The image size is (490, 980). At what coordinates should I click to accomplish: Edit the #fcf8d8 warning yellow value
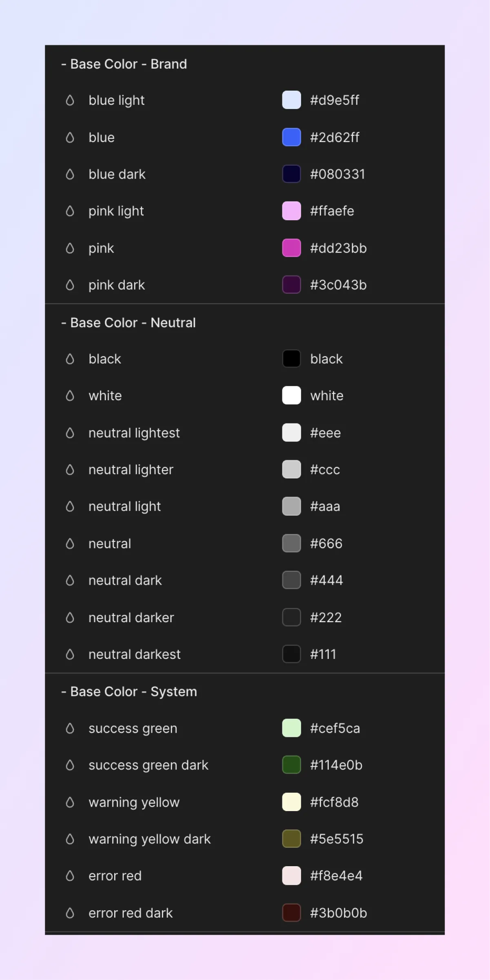click(x=334, y=802)
